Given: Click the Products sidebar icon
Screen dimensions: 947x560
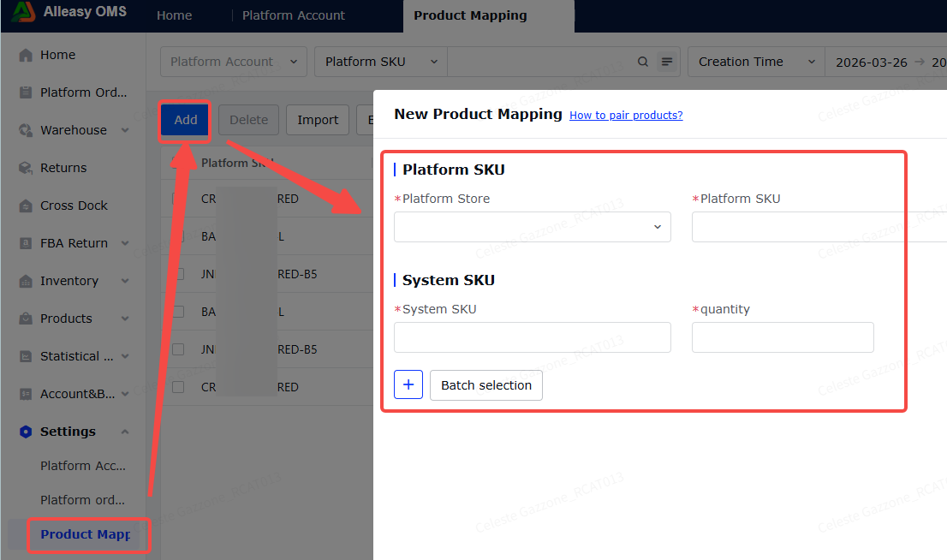Looking at the screenshot, I should [26, 319].
